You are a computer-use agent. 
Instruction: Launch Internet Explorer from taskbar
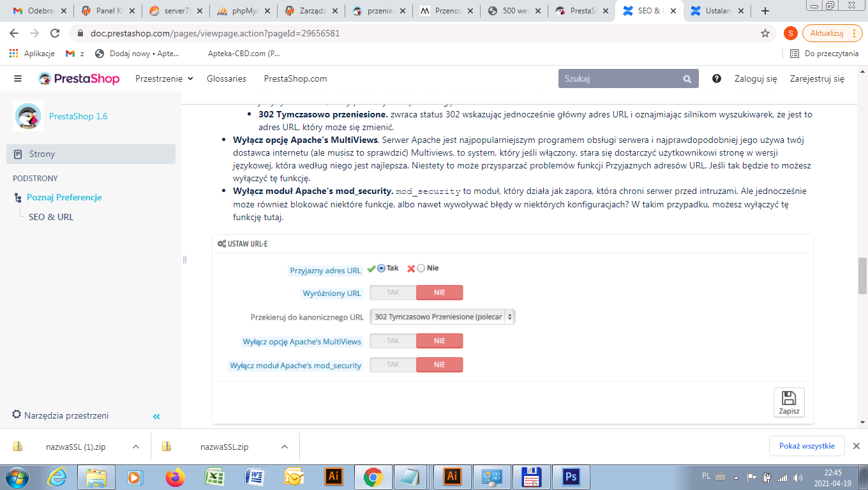coord(57,477)
